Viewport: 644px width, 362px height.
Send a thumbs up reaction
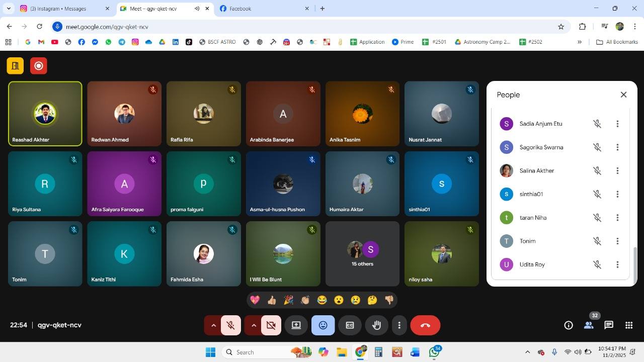272,300
